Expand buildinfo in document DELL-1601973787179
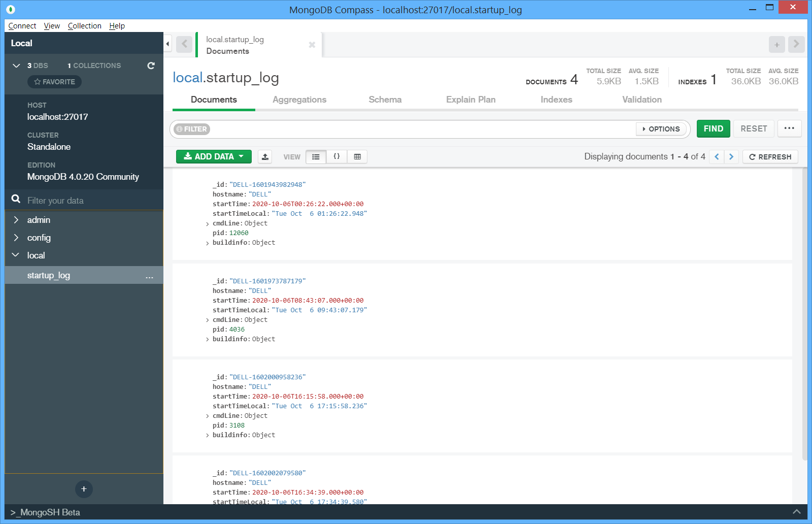 [208, 340]
